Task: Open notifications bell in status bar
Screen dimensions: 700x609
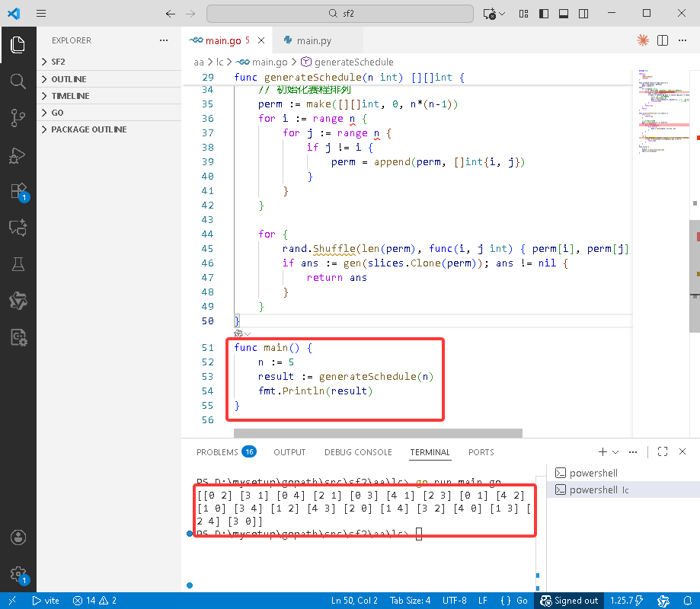Action: pos(688,601)
